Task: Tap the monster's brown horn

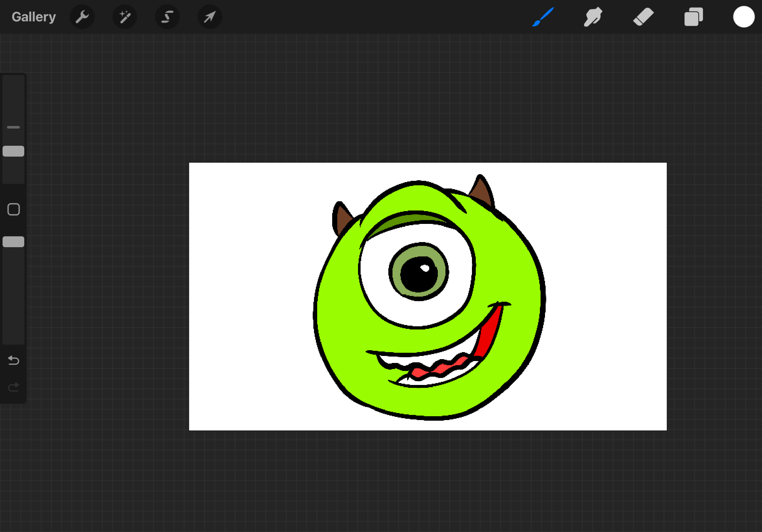Action: (x=481, y=192)
